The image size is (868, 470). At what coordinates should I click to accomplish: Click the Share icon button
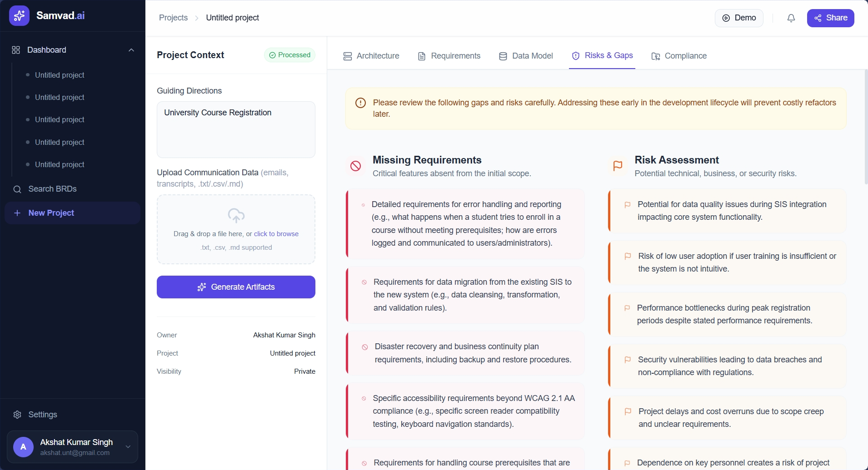817,18
